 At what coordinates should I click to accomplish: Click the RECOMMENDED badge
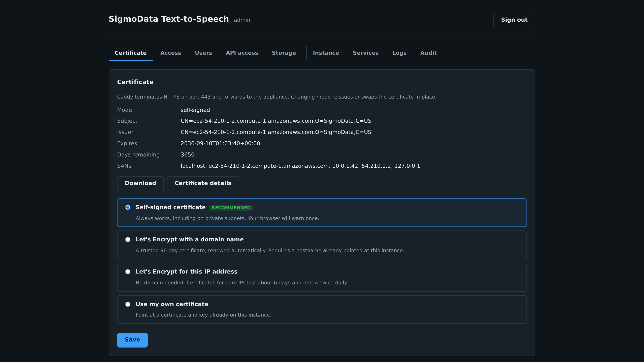pyautogui.click(x=231, y=208)
